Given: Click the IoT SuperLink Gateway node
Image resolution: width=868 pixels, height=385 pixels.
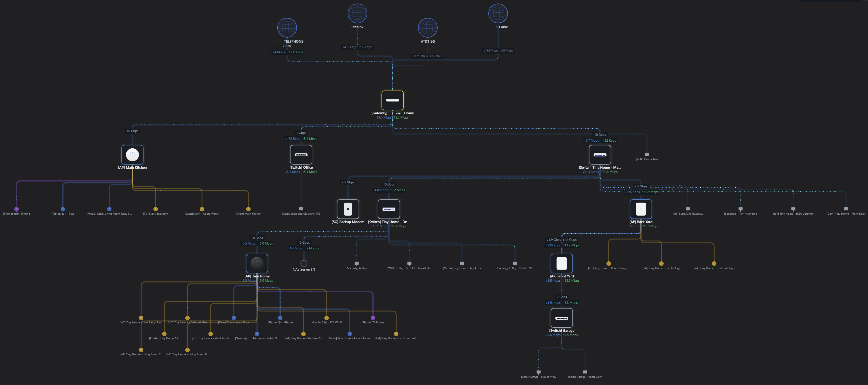Looking at the screenshot, I should [x=688, y=209].
